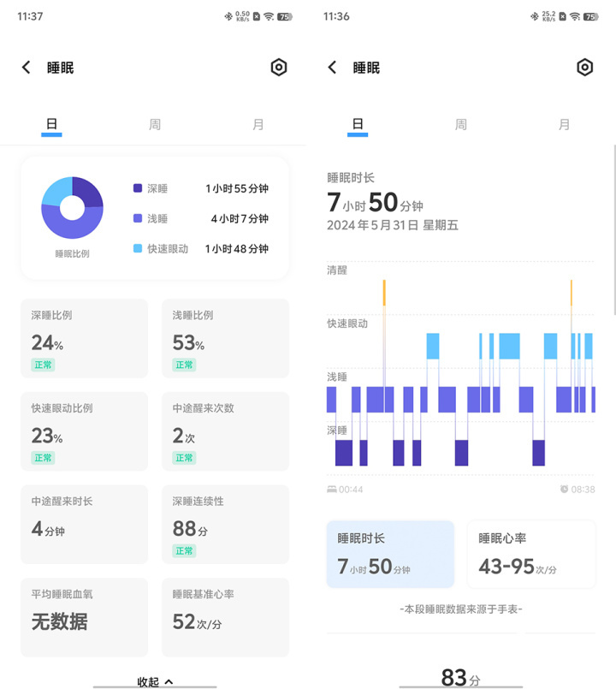
Task: Tap Wi-Fi icon in left status bar
Action: (269, 17)
